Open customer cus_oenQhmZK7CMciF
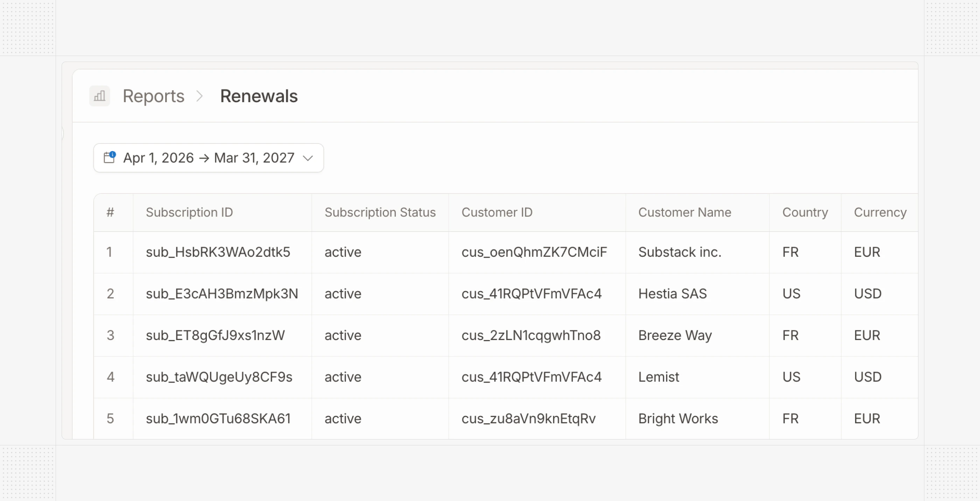980x501 pixels. tap(534, 252)
